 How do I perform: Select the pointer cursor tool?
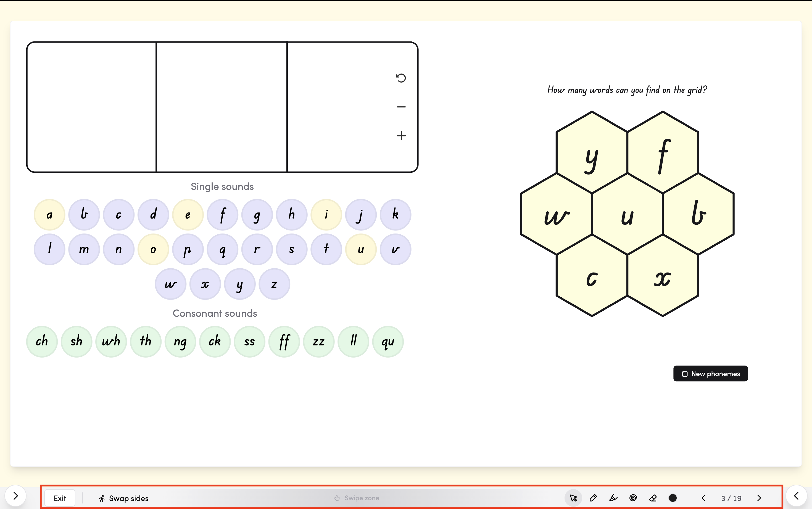click(x=573, y=498)
